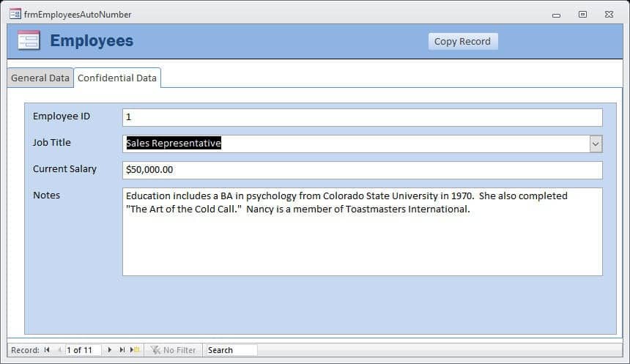Click into the Employee ID field
Screen dimensions: 630x364
(x=363, y=117)
